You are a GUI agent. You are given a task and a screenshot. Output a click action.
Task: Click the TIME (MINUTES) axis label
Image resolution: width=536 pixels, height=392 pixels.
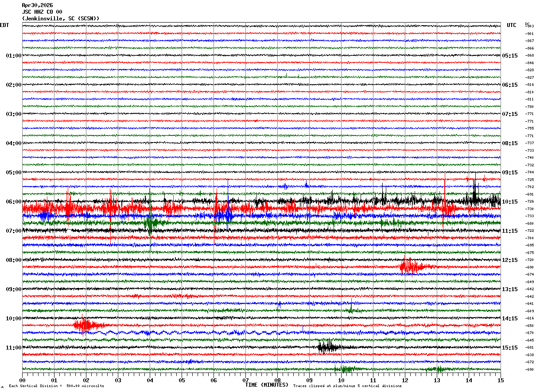coord(267,385)
